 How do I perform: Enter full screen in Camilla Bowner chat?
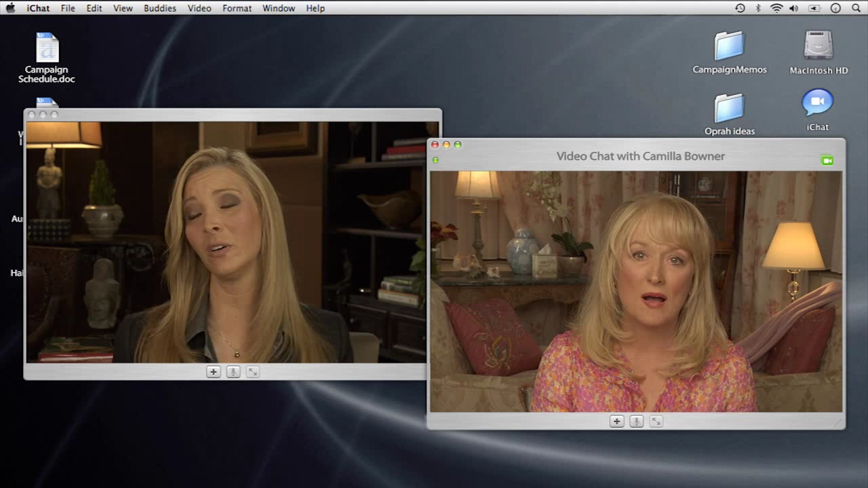pos(656,422)
